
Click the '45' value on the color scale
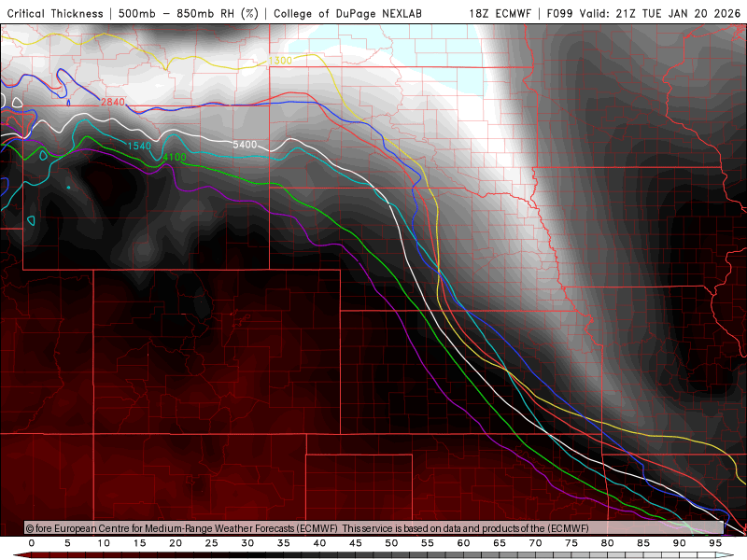click(x=356, y=543)
